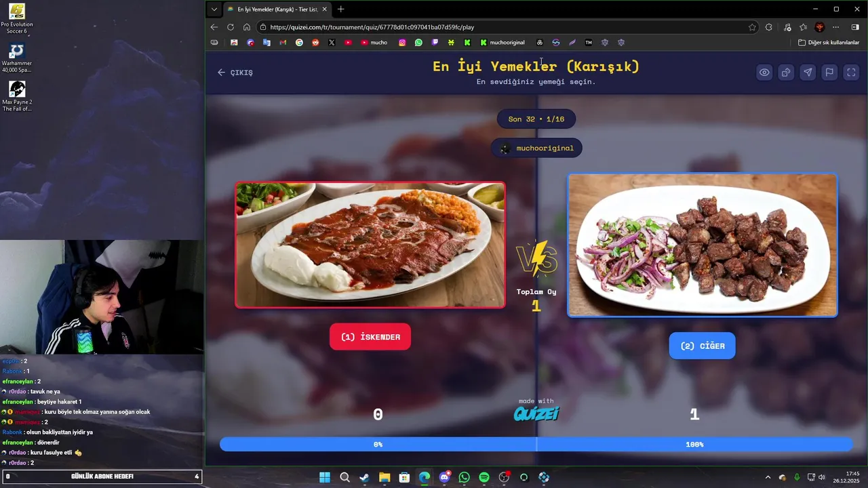Click the ÇIKIŞ back arrow link

click(235, 73)
